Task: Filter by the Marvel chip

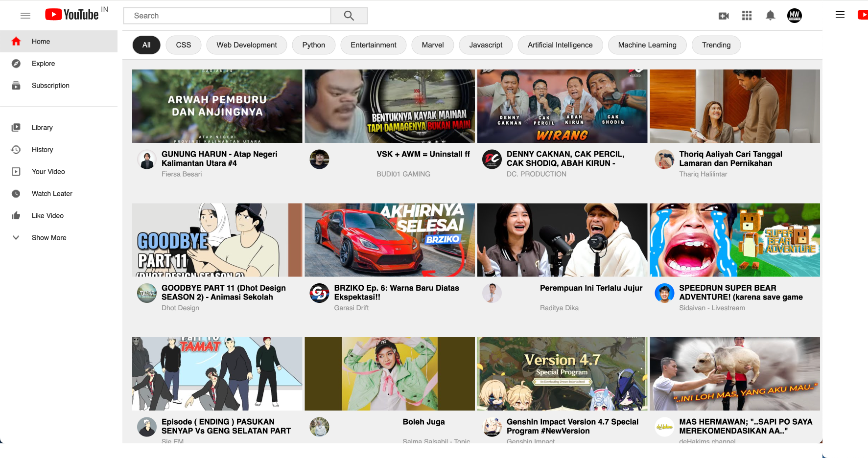Action: tap(433, 45)
